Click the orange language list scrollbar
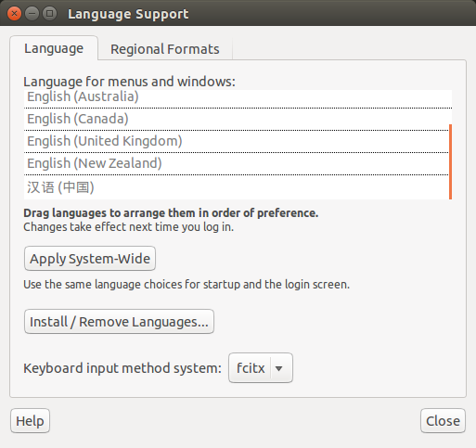 450,161
